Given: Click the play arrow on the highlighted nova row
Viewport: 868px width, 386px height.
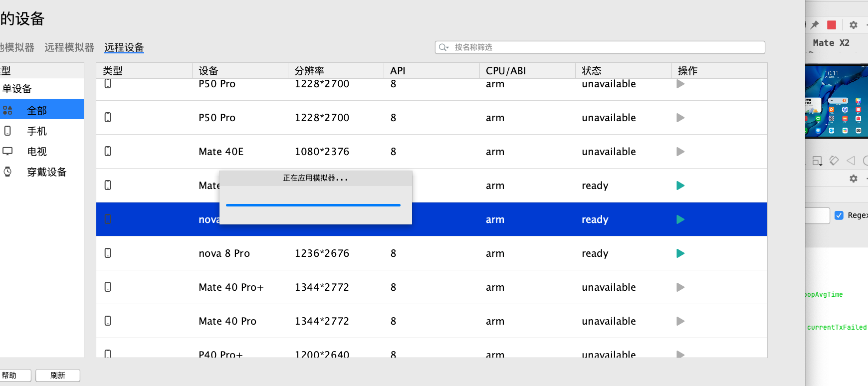Looking at the screenshot, I should click(x=680, y=219).
